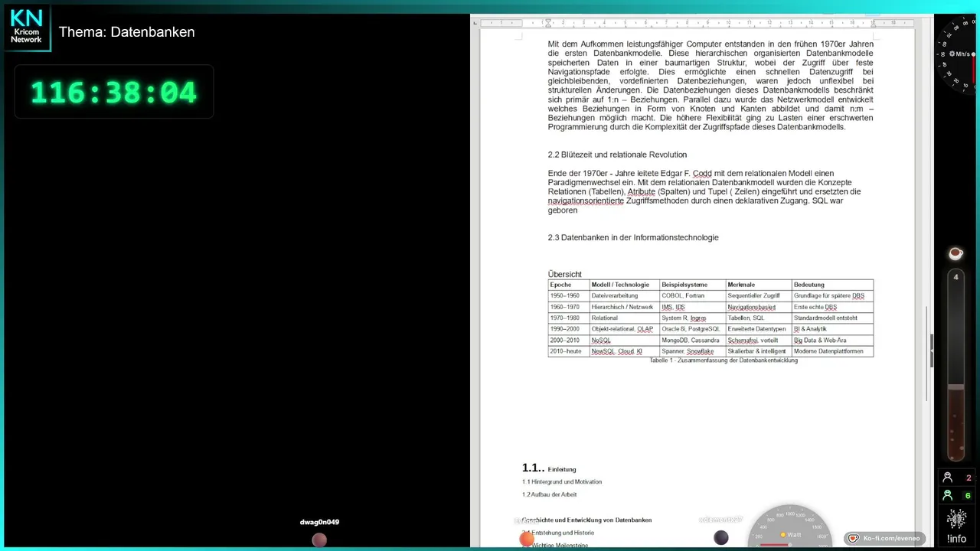Click the 'System R, Ingres' table cell
This screenshot has width=980, height=551.
[693, 318]
